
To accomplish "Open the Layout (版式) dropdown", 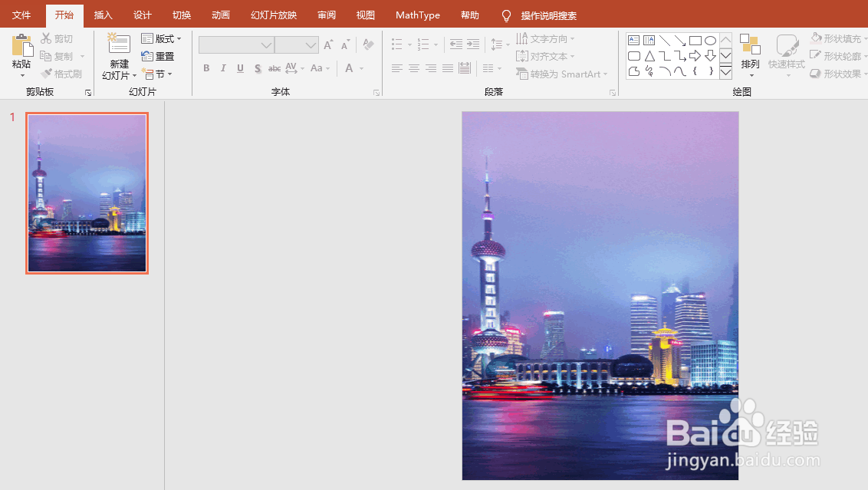I will coord(162,38).
